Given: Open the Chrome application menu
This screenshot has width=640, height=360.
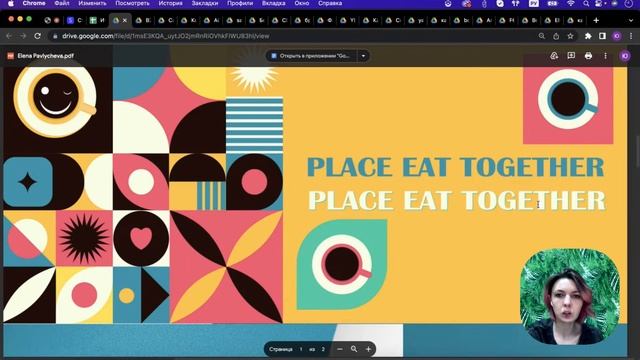Looking at the screenshot, I should click(34, 3).
